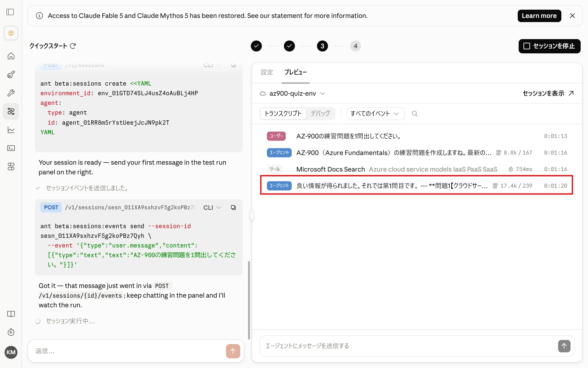Viewport: 588px width, 368px height.
Task: Open the KM user avatar
Action: coord(11,352)
